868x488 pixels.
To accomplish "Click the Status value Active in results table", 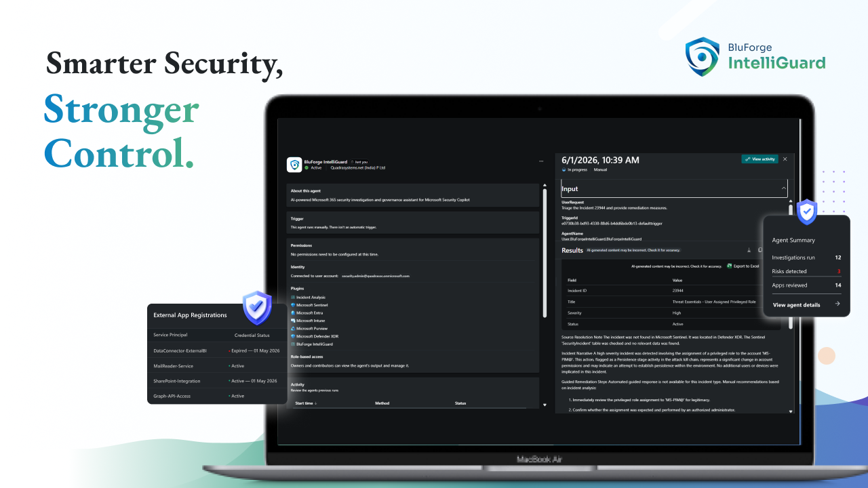I will click(x=677, y=324).
